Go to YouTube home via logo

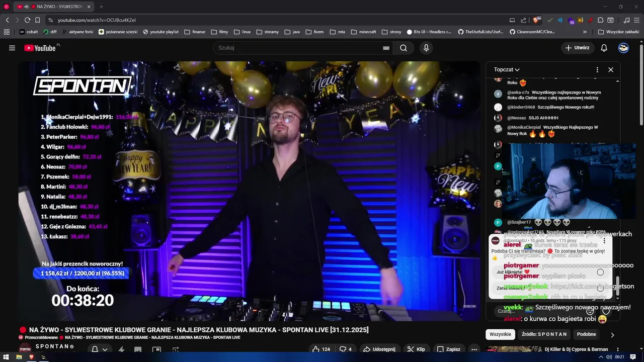pos(40,48)
